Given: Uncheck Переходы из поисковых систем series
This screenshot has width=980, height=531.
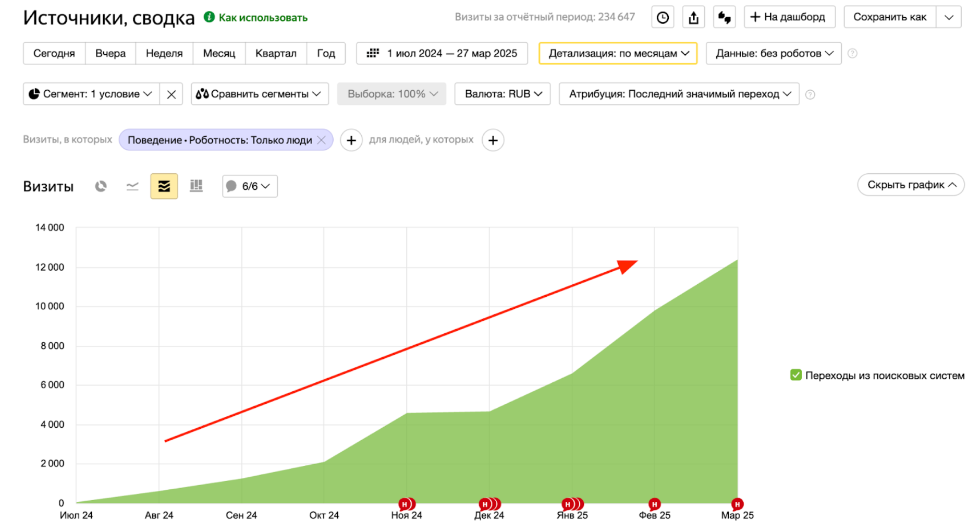Looking at the screenshot, I should click(x=795, y=375).
